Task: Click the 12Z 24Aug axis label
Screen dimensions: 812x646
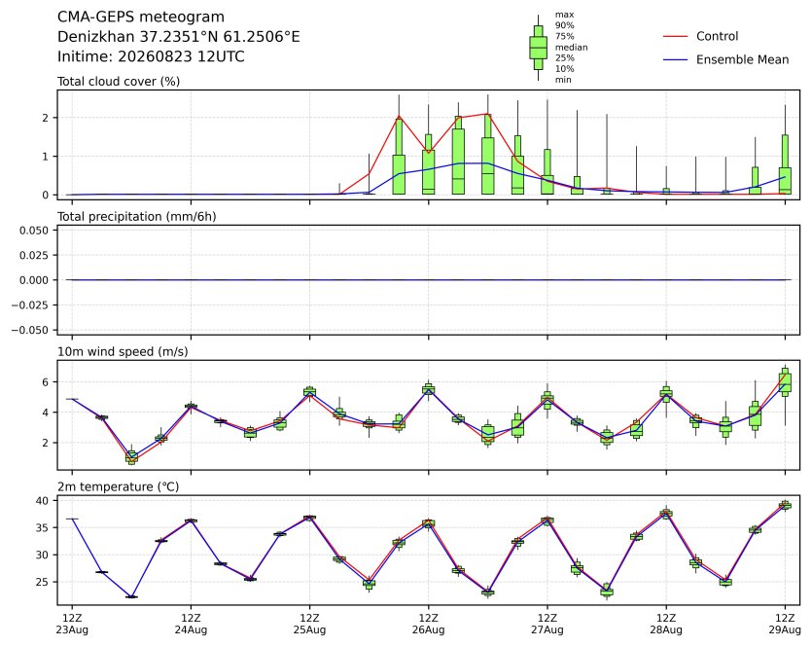Action: click(x=191, y=625)
